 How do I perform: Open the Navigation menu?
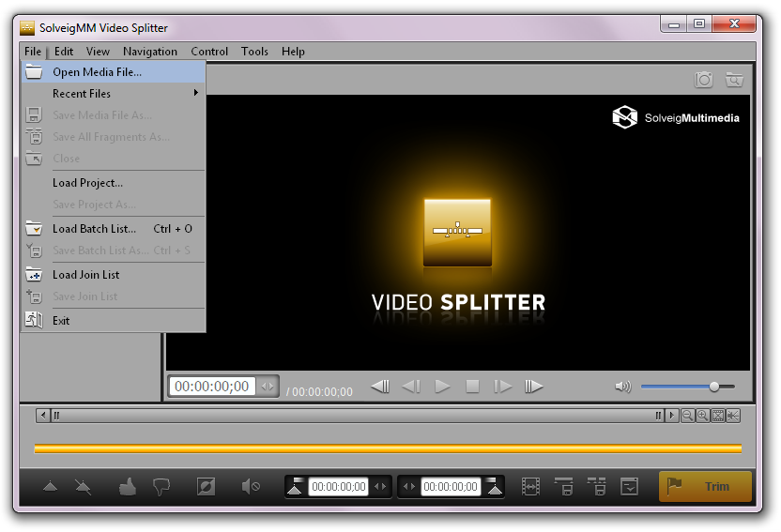150,52
